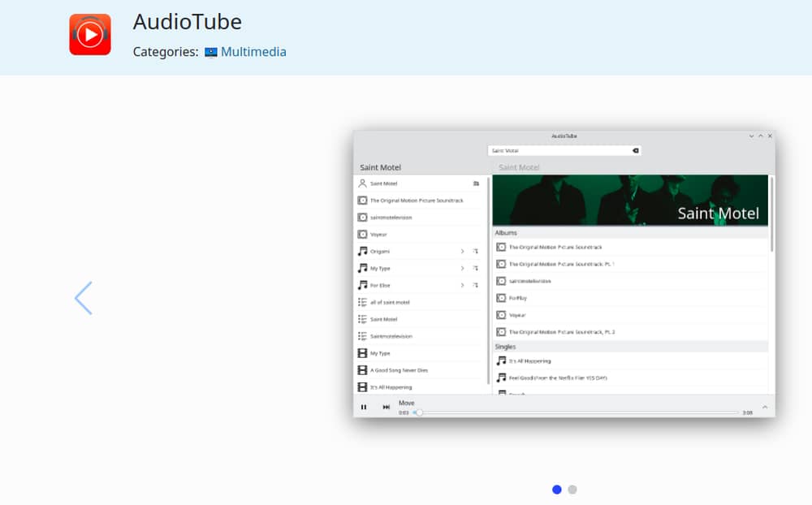Play It's All Happening under Singles
This screenshot has width=812, height=505.
(630, 361)
